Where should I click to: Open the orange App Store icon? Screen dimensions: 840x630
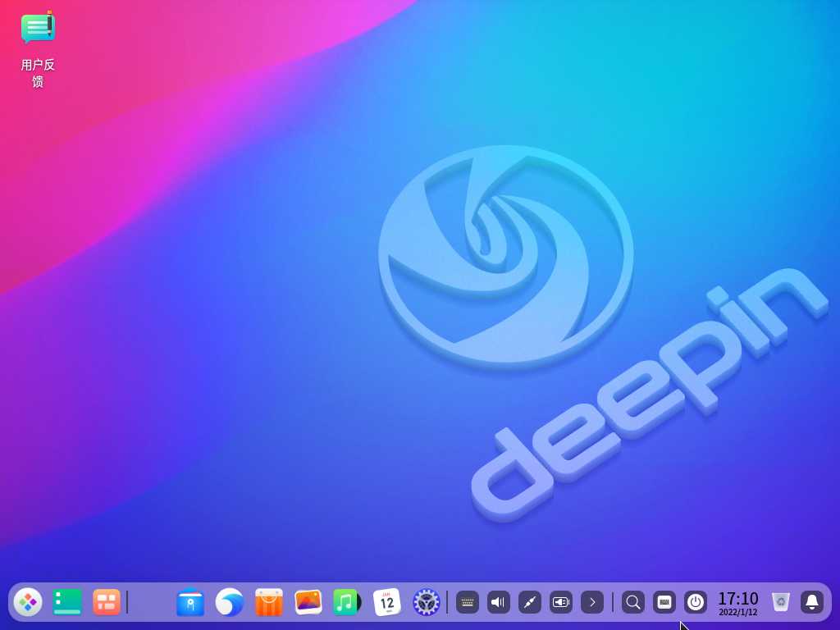[x=269, y=602]
